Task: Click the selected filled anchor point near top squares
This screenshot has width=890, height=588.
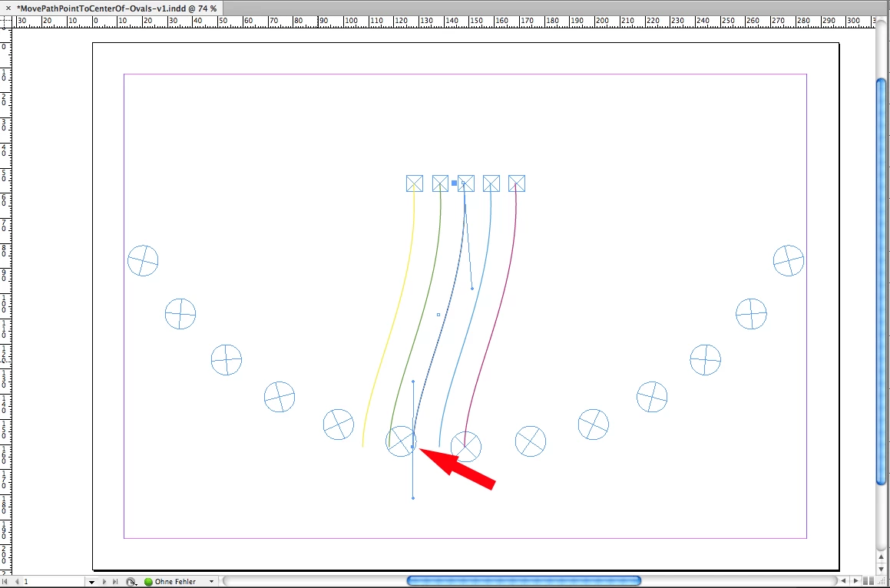Action: [454, 183]
